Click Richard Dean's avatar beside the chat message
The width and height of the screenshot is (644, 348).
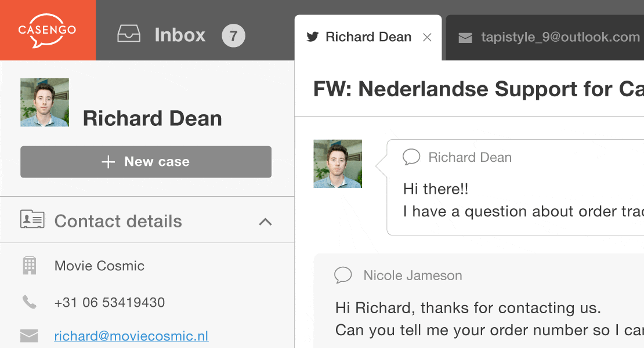(x=338, y=164)
